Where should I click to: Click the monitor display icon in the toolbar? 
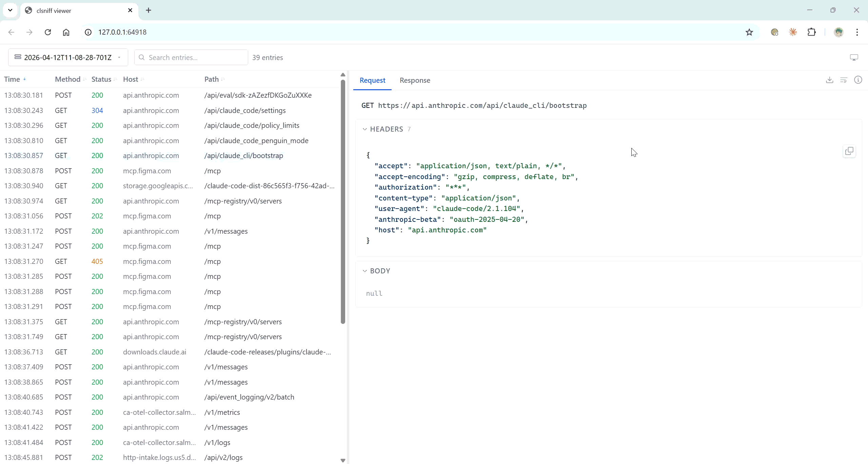(x=854, y=58)
